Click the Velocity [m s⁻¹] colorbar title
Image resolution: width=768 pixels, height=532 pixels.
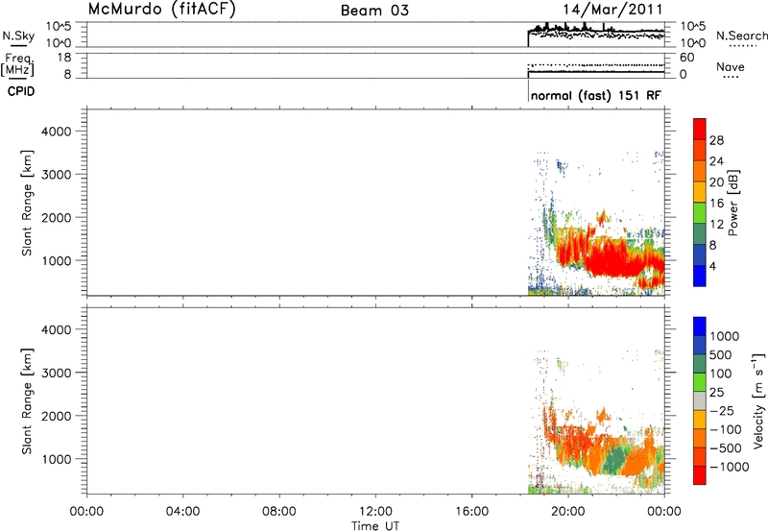coord(758,400)
